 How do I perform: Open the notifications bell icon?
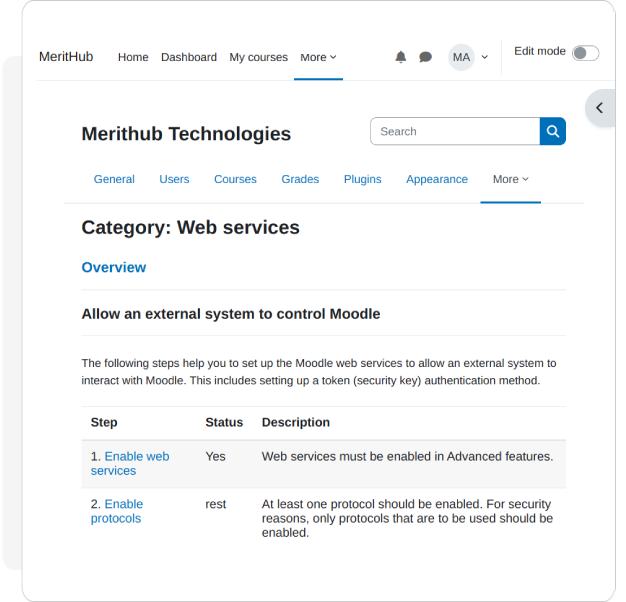(400, 57)
